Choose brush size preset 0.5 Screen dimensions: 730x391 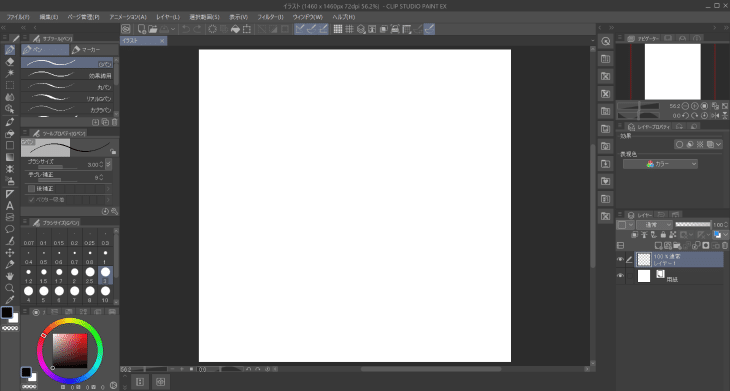point(44,256)
